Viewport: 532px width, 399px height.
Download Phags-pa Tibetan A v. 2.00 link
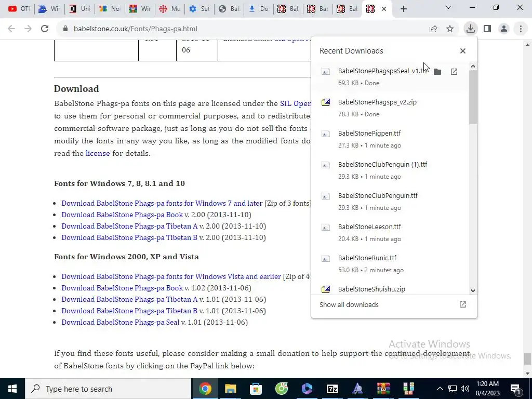[129, 226]
